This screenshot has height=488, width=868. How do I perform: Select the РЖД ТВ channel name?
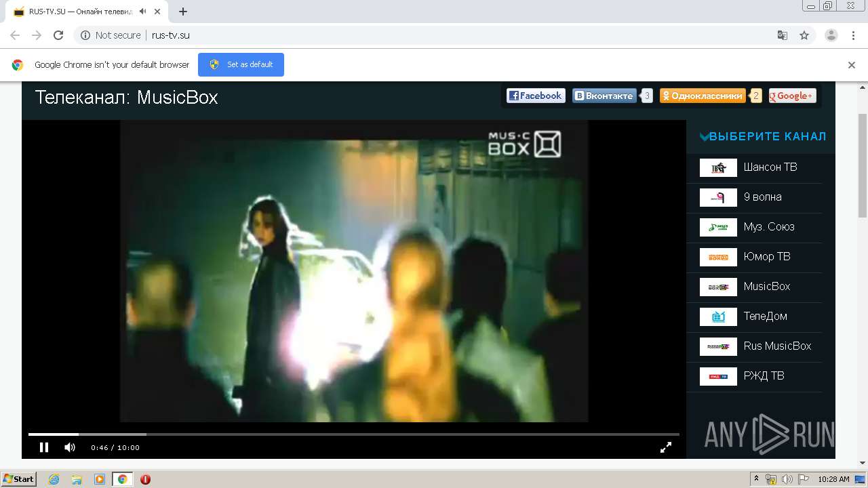coord(764,376)
